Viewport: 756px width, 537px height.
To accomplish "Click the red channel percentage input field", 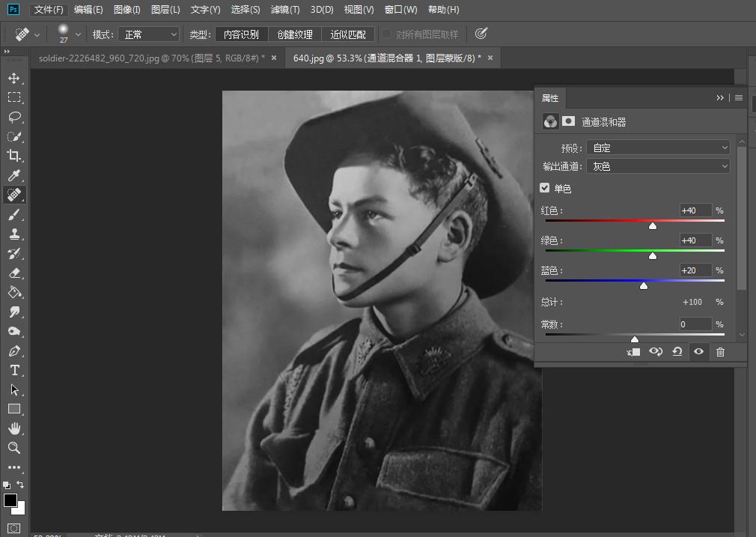I will (x=695, y=210).
